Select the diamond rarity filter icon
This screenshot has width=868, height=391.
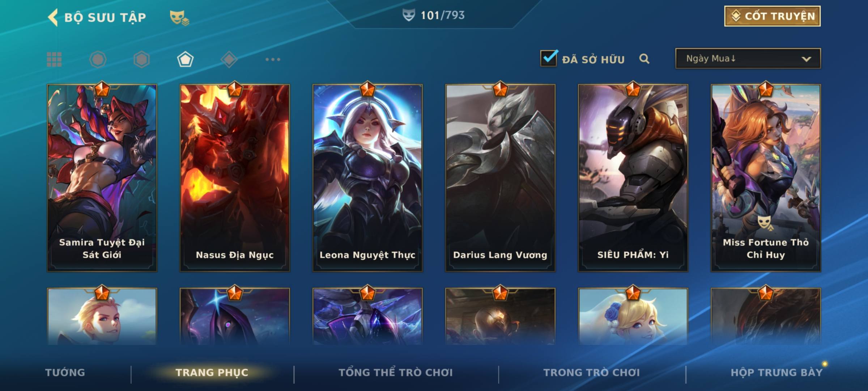pos(229,59)
